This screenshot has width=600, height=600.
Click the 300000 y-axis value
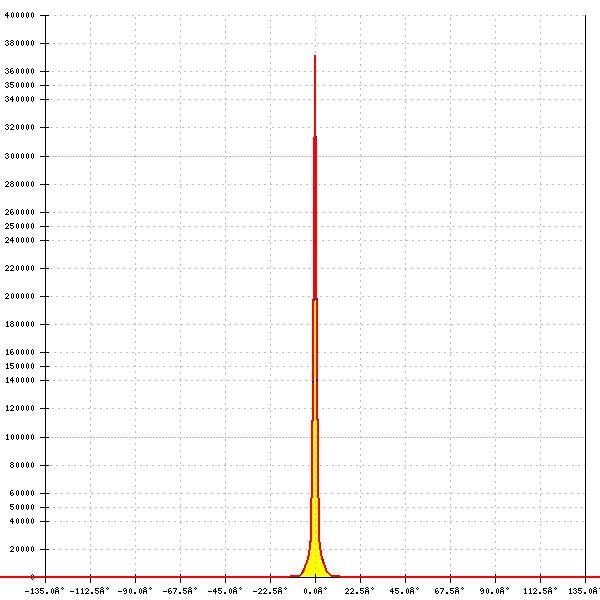tap(20, 156)
